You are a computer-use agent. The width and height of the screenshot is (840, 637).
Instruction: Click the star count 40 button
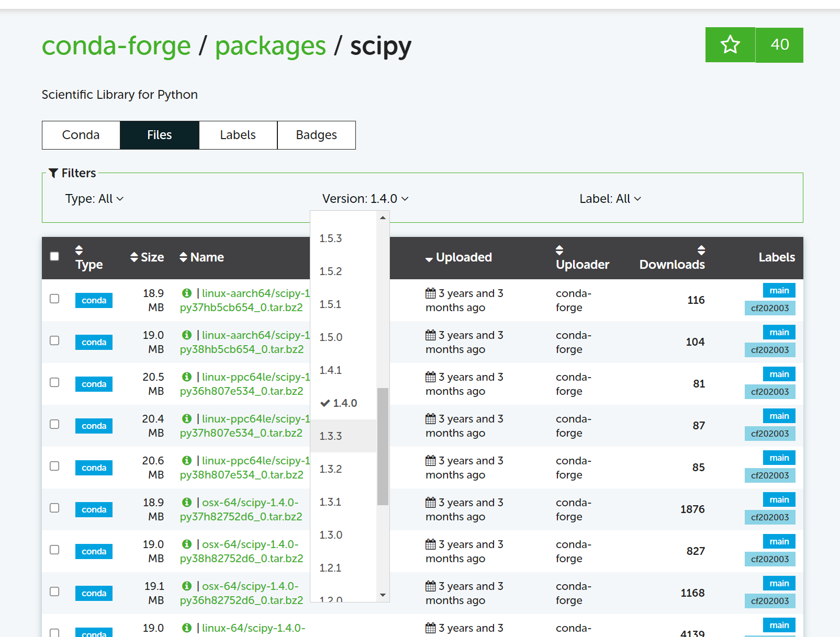coord(779,45)
